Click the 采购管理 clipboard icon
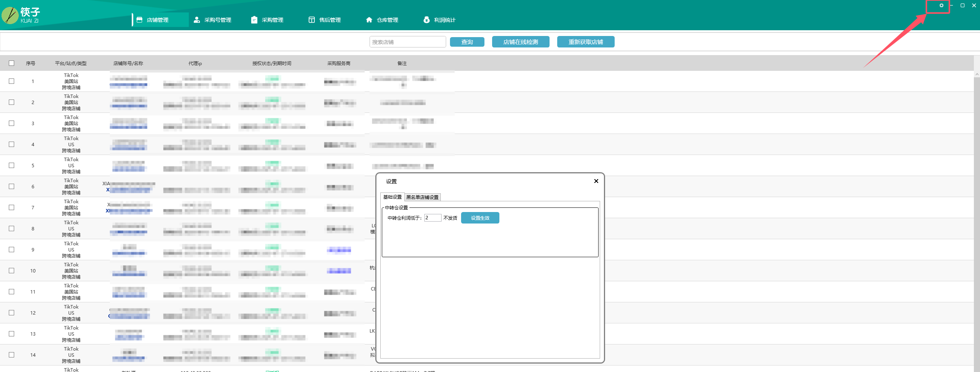Screen dimensions: 980x372 [x=254, y=20]
